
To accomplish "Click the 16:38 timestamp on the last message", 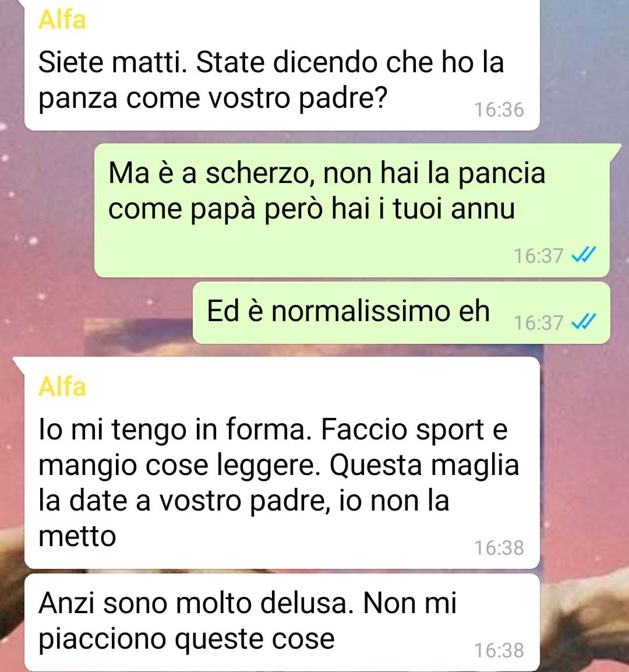I will point(499,650).
